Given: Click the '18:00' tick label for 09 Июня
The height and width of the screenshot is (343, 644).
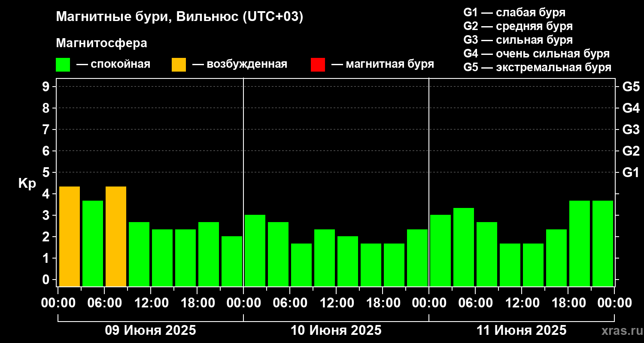Looking at the screenshot, I should (197, 303).
